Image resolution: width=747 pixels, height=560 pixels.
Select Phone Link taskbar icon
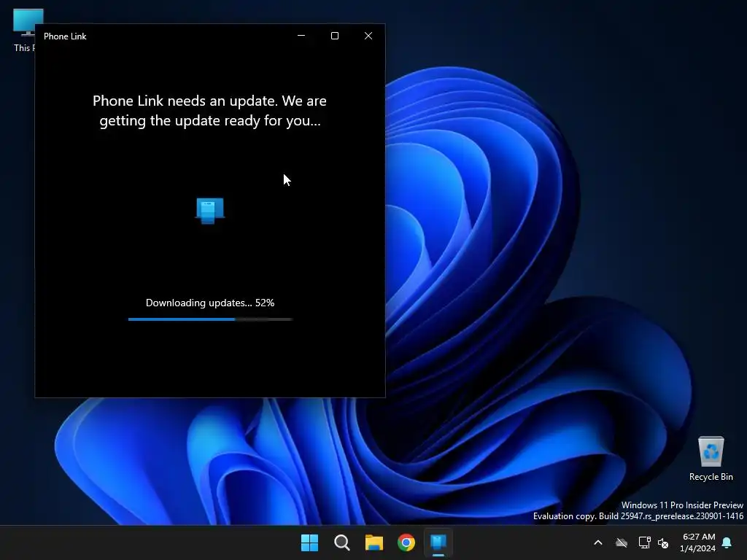pos(438,542)
